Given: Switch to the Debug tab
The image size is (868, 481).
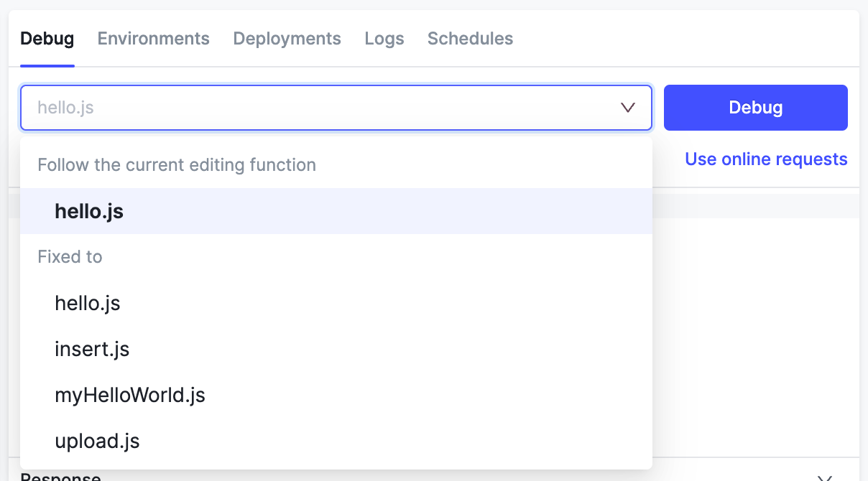Looking at the screenshot, I should coord(47,39).
